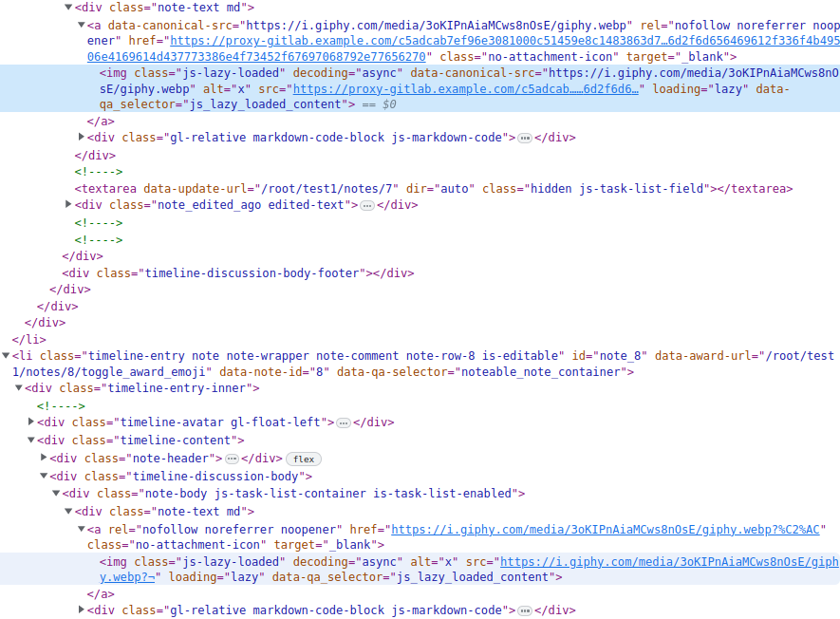The image size is (840, 619).
Task: Collapse the timeline-discussion-body div node
Action: click(x=44, y=477)
